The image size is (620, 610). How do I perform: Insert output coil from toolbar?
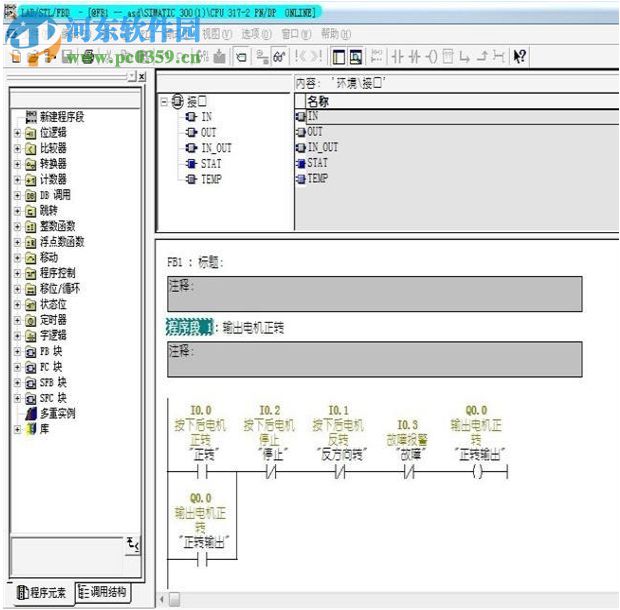[431, 57]
